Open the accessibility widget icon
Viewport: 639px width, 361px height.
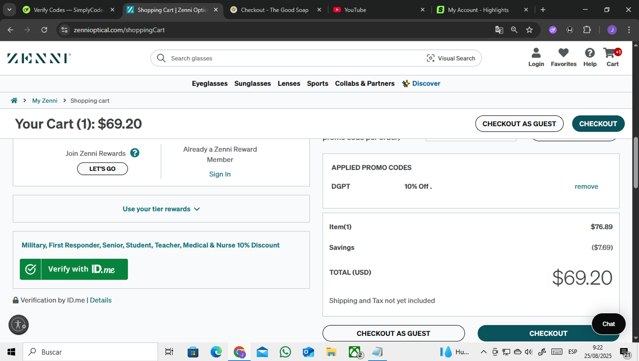[18, 325]
